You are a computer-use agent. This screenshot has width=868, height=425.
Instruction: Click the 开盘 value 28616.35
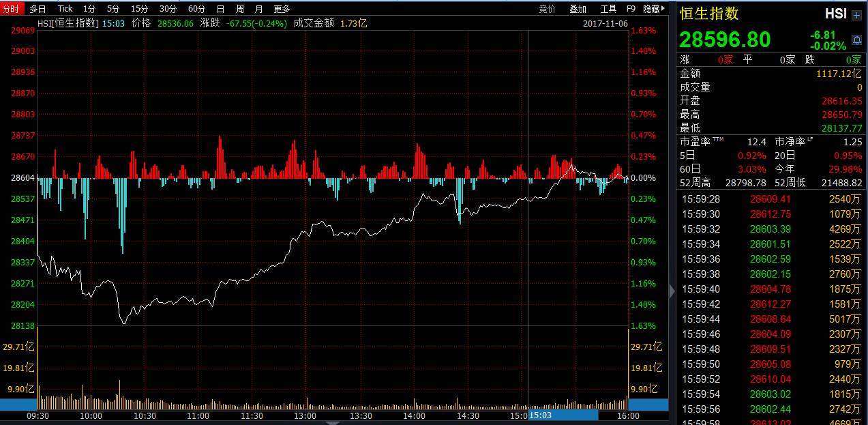pos(842,100)
